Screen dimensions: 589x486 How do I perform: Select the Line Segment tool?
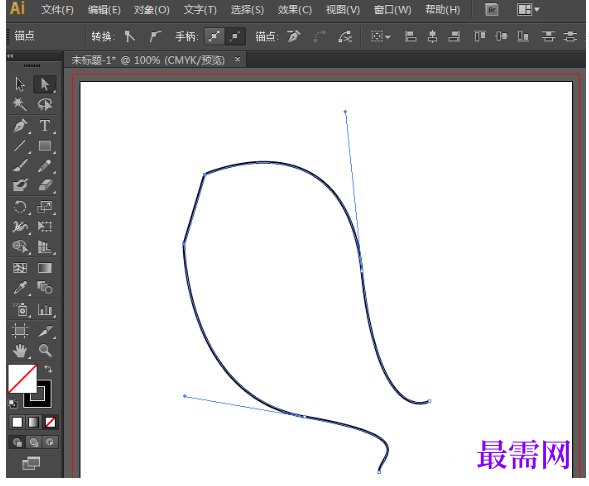(x=20, y=146)
